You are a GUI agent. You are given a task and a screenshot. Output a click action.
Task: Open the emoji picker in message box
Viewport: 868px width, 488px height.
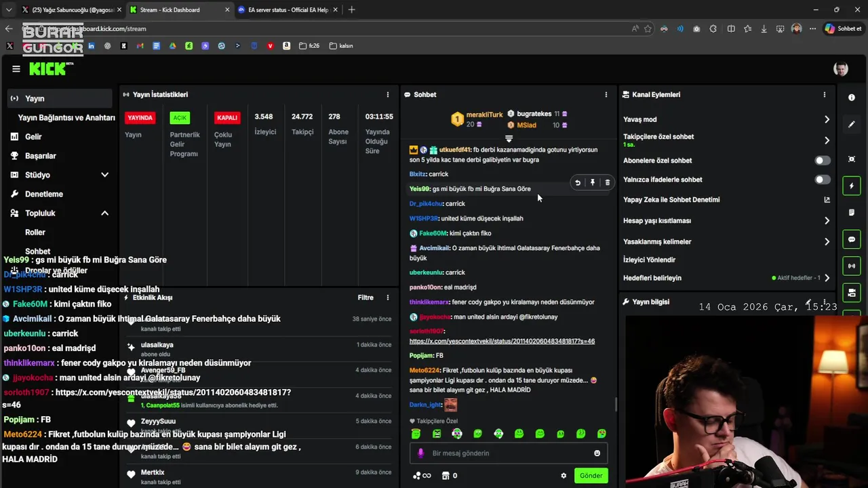(597, 453)
